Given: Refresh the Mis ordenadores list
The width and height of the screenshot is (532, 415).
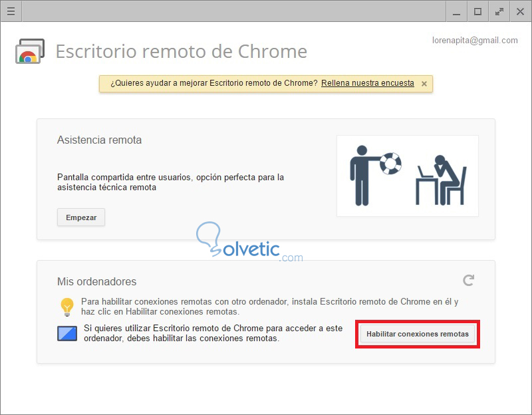Looking at the screenshot, I should pos(469,280).
